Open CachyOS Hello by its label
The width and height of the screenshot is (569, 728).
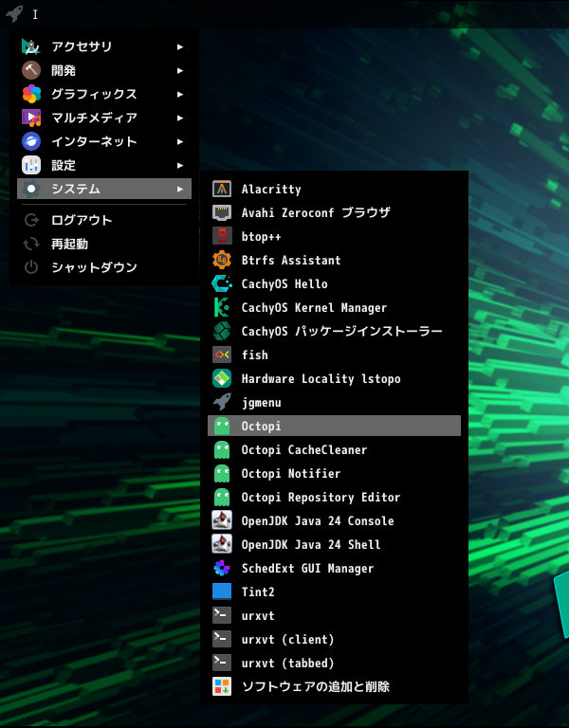pyautogui.click(x=284, y=283)
